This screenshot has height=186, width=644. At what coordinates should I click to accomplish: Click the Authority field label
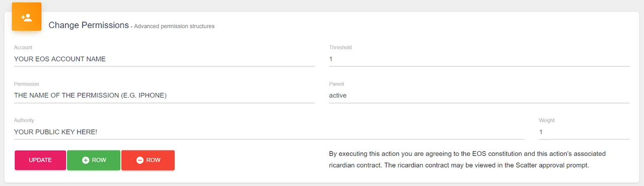(x=24, y=121)
